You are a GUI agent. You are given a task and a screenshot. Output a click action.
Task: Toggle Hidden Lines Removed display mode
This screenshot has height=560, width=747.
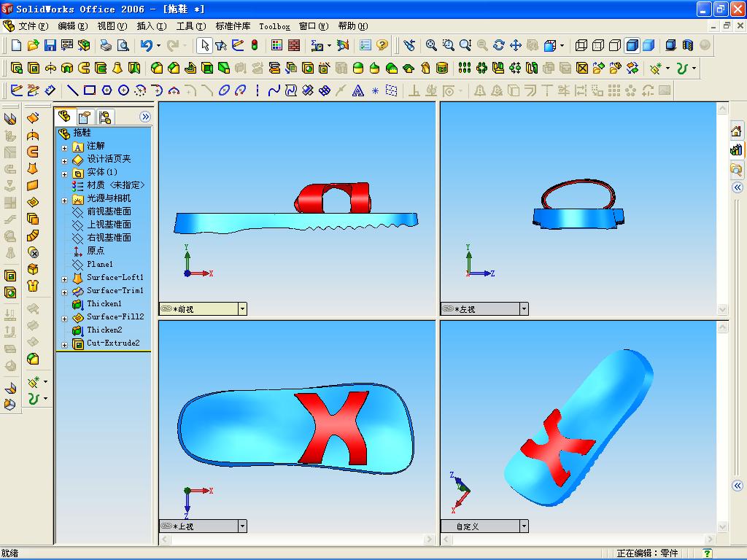pyautogui.click(x=615, y=45)
